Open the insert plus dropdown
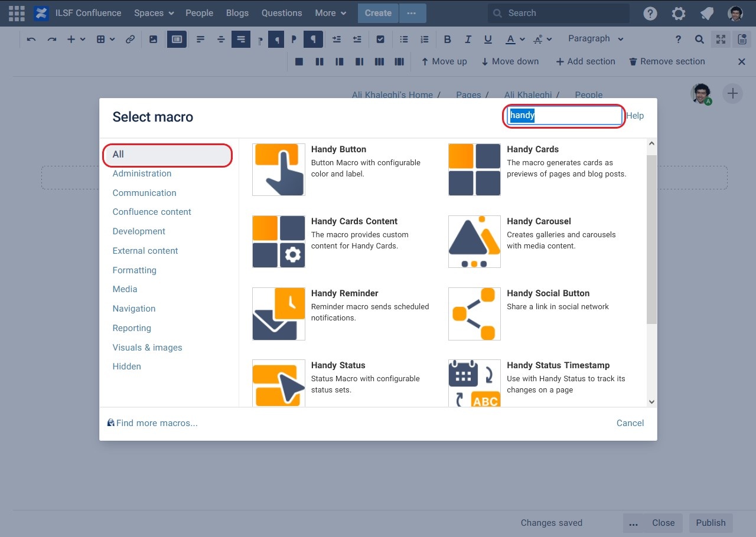This screenshot has height=537, width=756. tap(76, 39)
